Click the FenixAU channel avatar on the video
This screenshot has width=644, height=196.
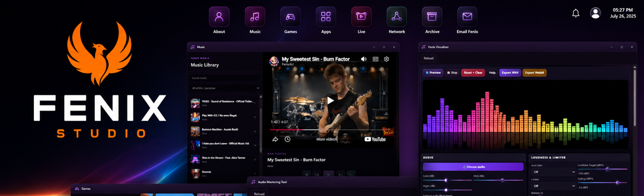(x=274, y=61)
